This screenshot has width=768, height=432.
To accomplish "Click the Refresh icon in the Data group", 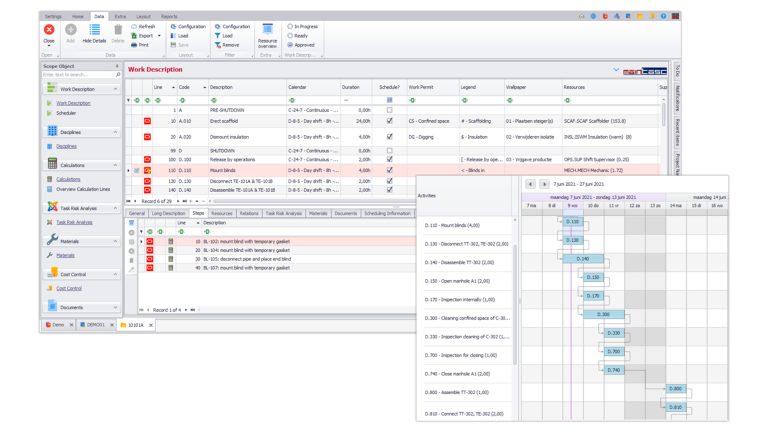I will click(x=134, y=26).
